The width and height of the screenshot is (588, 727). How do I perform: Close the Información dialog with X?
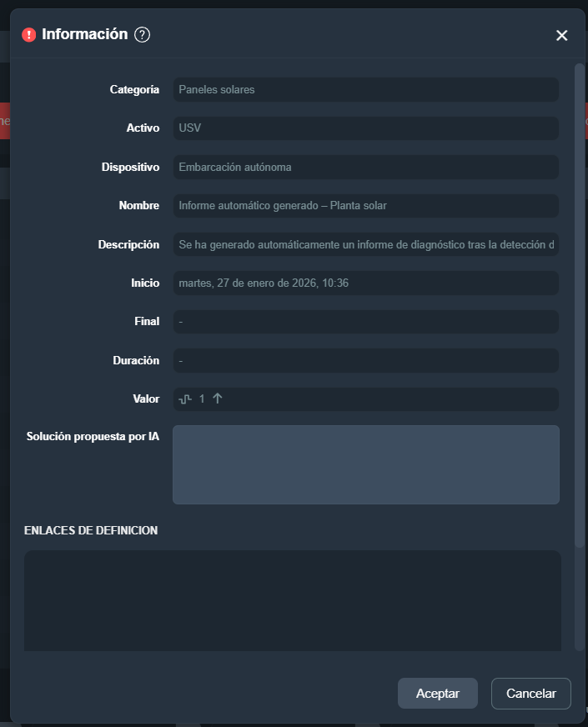point(561,35)
